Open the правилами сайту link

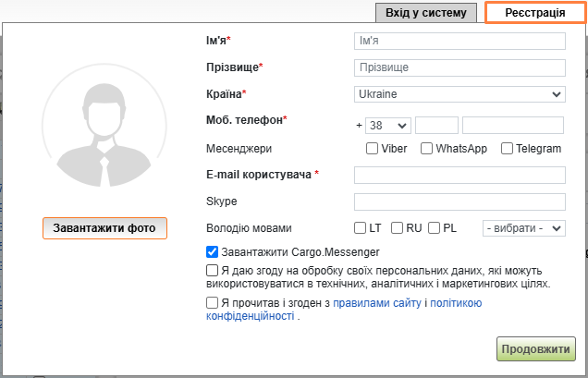pos(377,303)
